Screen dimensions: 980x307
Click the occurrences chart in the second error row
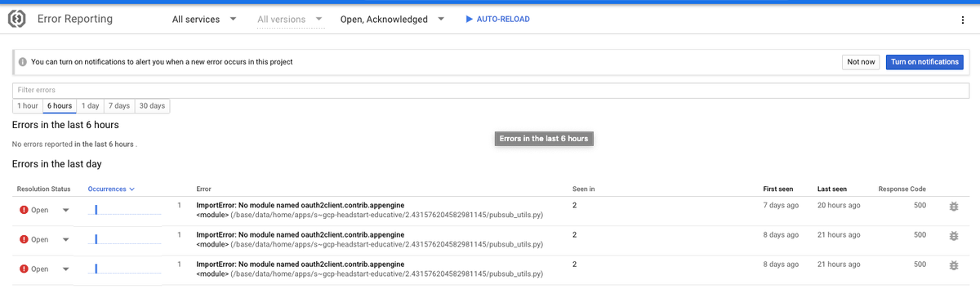[124, 239]
